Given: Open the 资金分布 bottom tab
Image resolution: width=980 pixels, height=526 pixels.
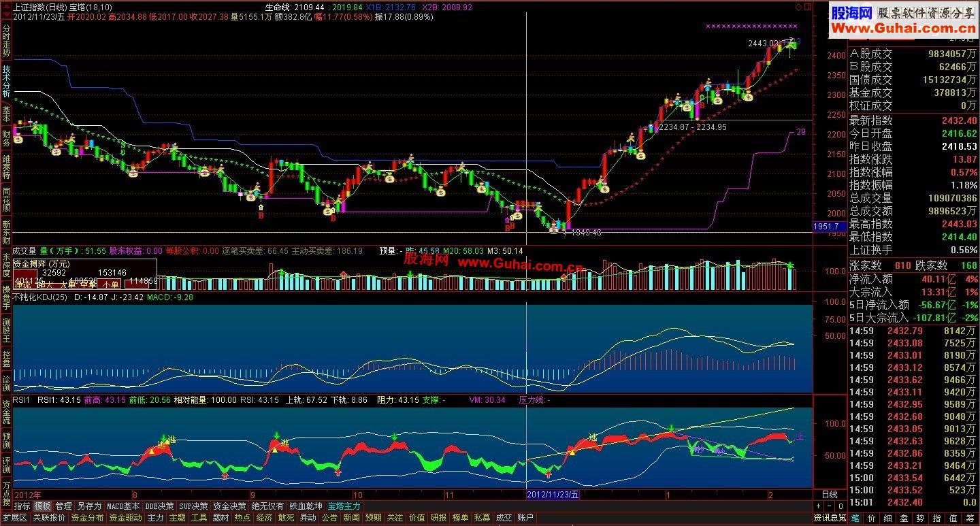Looking at the screenshot, I should [x=87, y=518].
